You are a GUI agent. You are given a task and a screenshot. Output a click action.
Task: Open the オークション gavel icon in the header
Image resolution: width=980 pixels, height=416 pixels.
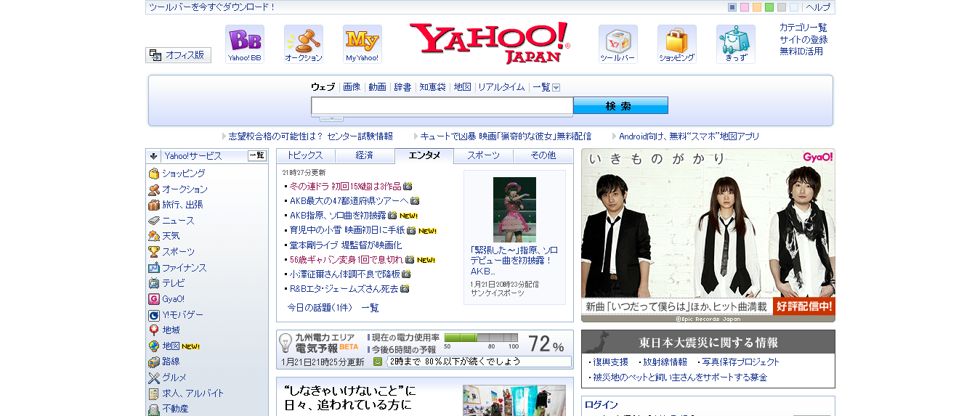coord(304,44)
